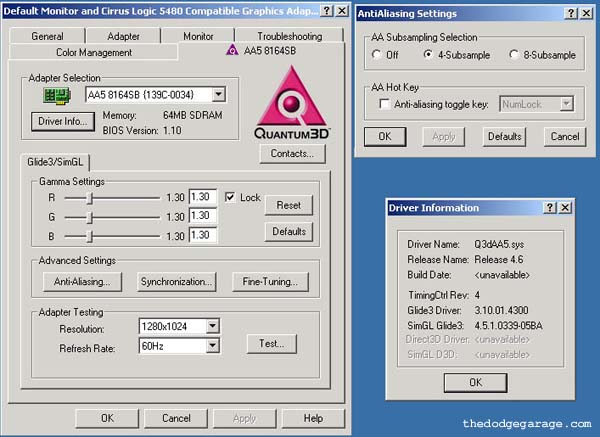Click the help question mark in Driver Information
Image resolution: width=600 pixels, height=437 pixels.
click(x=550, y=207)
